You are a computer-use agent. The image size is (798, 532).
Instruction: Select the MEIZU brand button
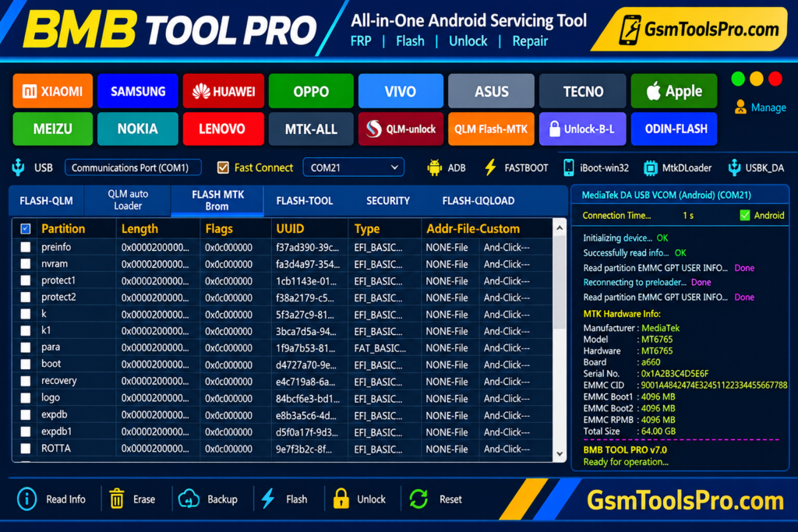click(52, 129)
